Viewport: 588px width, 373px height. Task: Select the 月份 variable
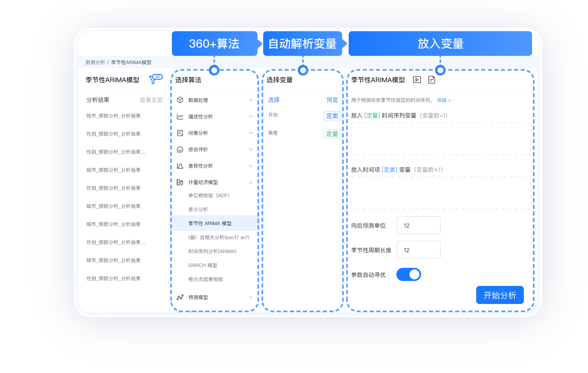[x=273, y=115]
